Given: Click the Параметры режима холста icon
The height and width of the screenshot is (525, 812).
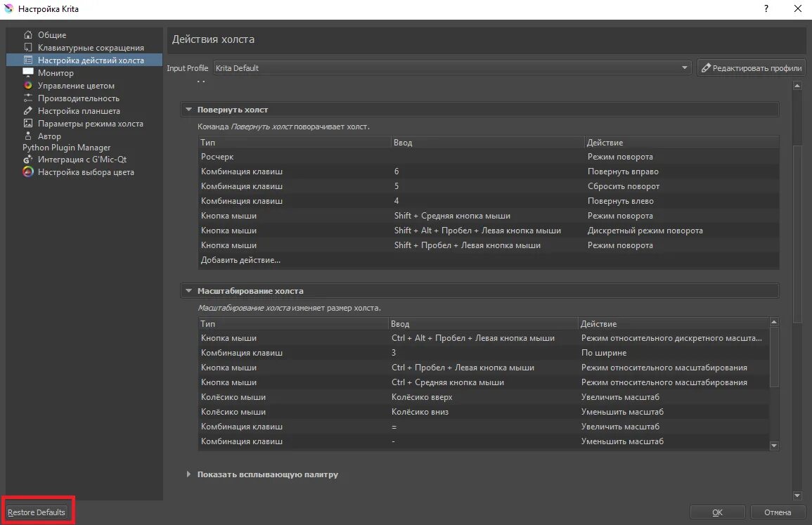Looking at the screenshot, I should point(28,123).
